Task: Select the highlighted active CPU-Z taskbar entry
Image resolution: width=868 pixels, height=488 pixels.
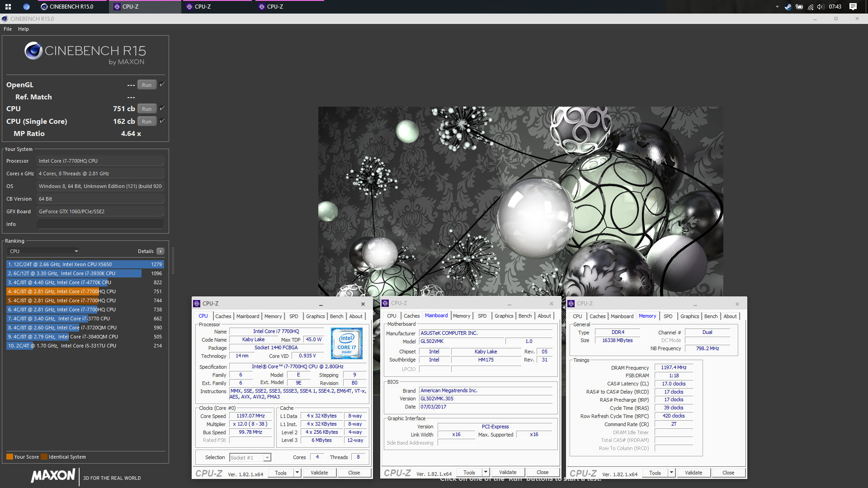Action: (x=145, y=7)
